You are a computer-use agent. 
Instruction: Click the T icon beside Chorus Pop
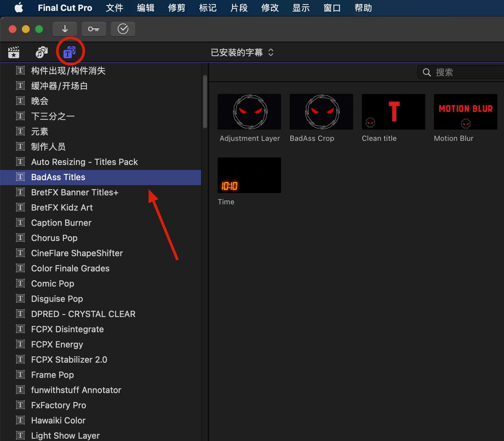[21, 238]
